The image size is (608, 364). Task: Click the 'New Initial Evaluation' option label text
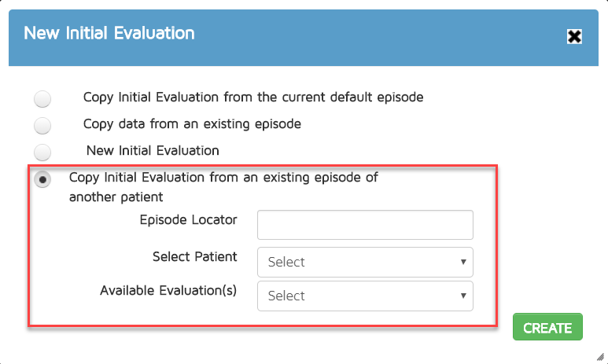point(153,149)
